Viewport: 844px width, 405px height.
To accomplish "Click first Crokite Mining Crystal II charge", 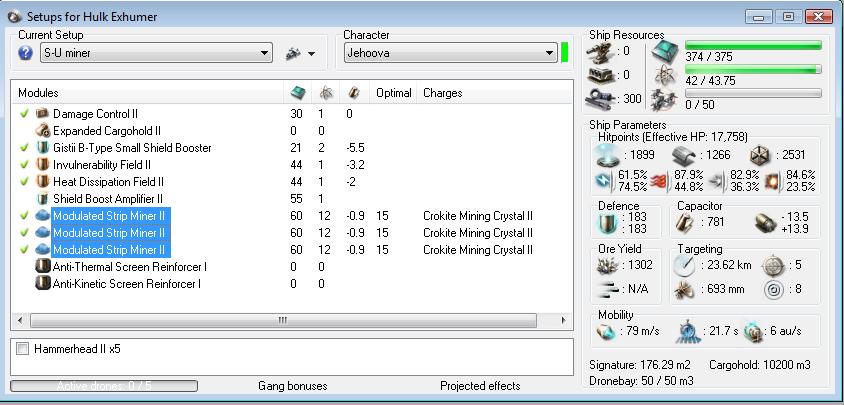I will tap(478, 216).
